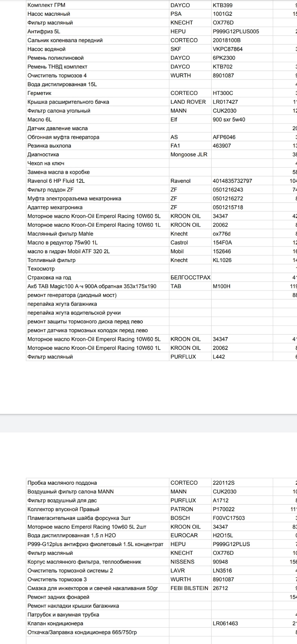Screen dimensions: 297x644
Task: Select 'Пробка масляного поддона' cell
Action: tap(98, 483)
